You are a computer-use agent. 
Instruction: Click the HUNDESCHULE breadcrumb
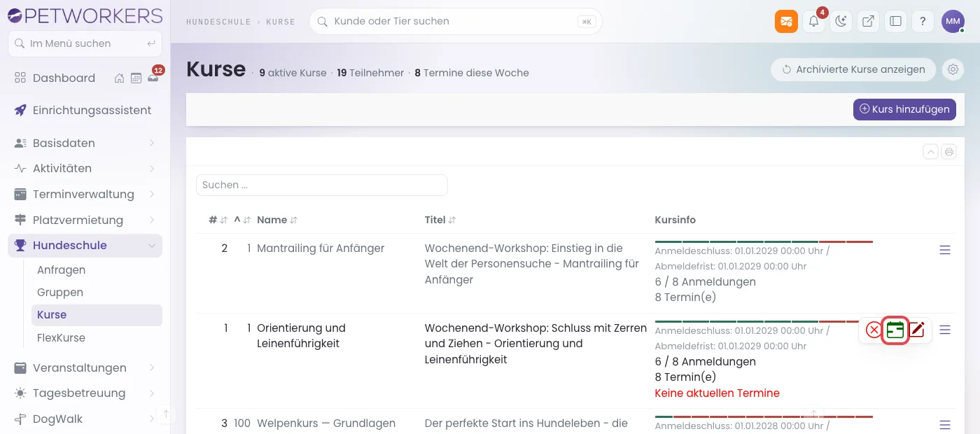[x=218, y=22]
